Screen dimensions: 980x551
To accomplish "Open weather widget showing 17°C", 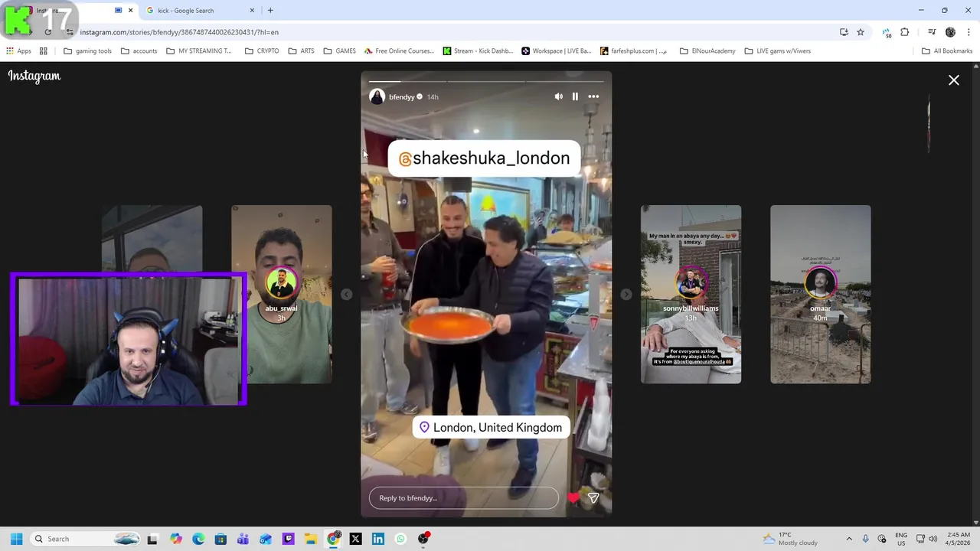I will pos(790,539).
